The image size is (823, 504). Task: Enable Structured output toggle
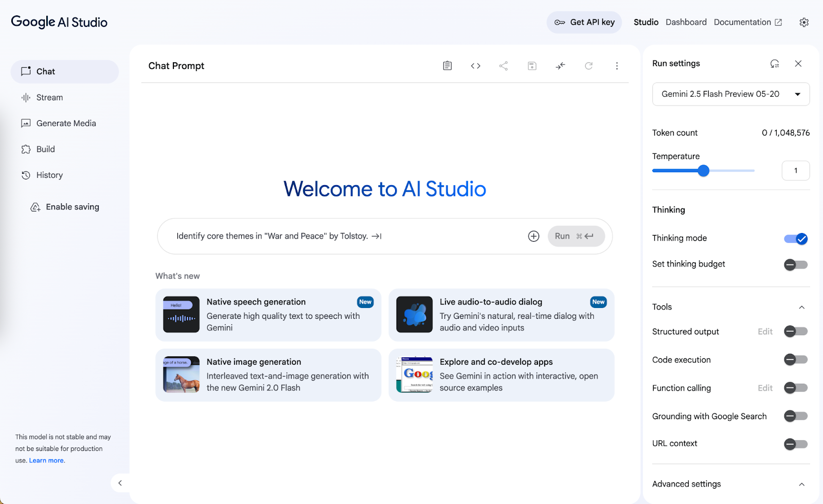pos(796,332)
